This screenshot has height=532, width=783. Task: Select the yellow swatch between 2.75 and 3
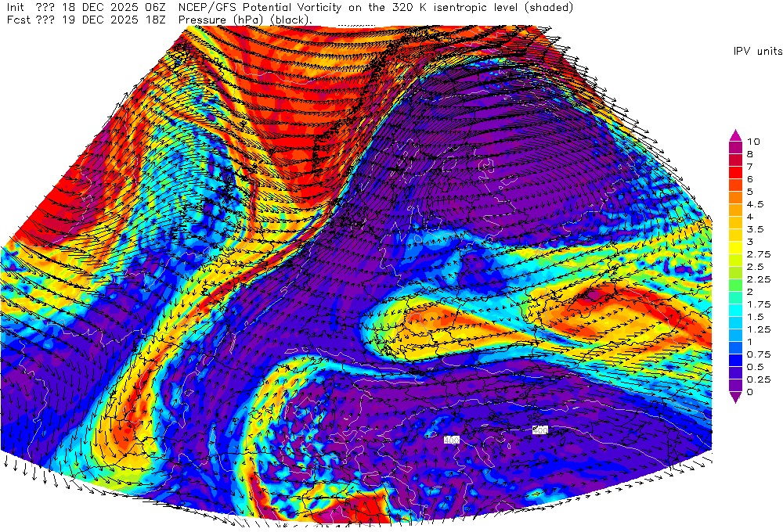click(x=735, y=247)
